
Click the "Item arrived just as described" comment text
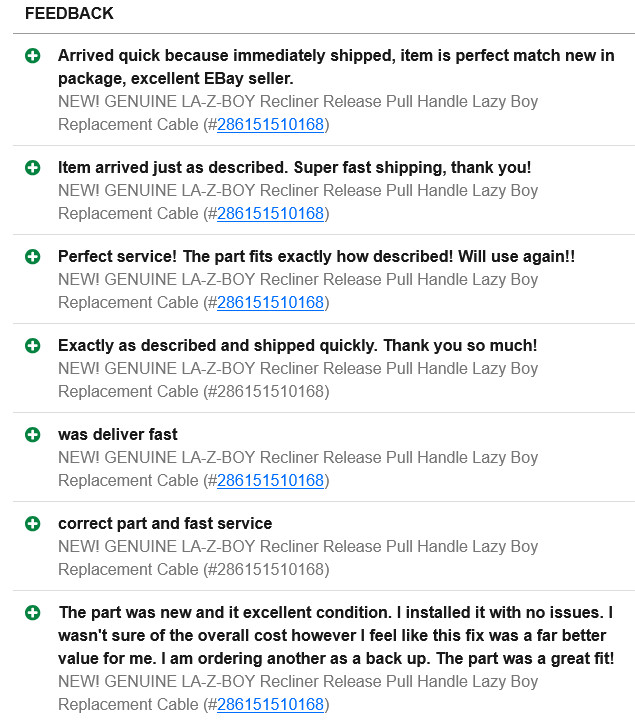[x=294, y=167]
